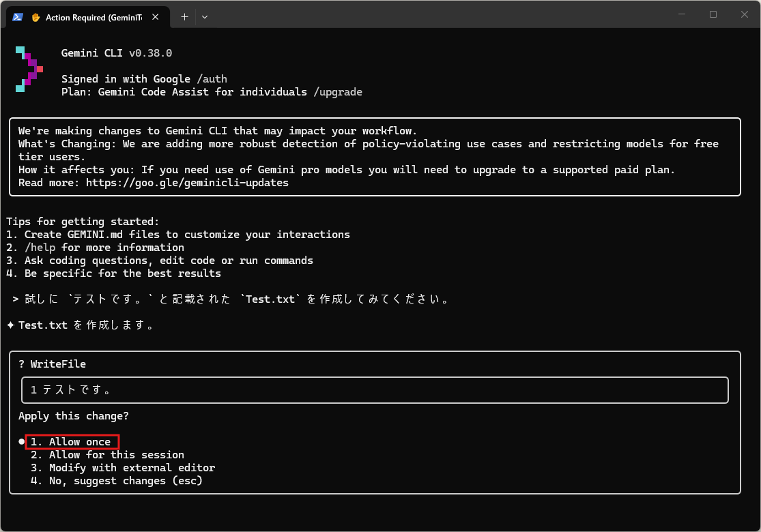This screenshot has width=761, height=532.
Task: Expand the new tab profile dropdown chevron
Action: pos(205,17)
